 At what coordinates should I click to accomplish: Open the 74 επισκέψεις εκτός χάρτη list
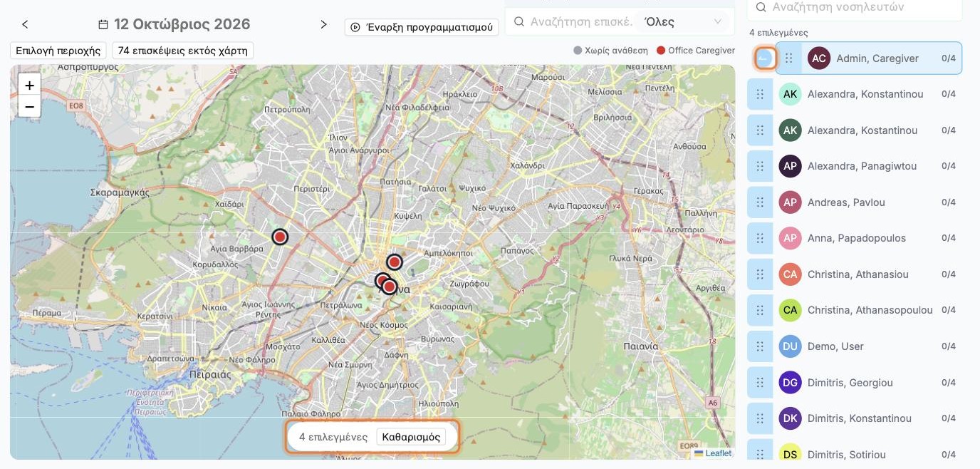pos(183,51)
